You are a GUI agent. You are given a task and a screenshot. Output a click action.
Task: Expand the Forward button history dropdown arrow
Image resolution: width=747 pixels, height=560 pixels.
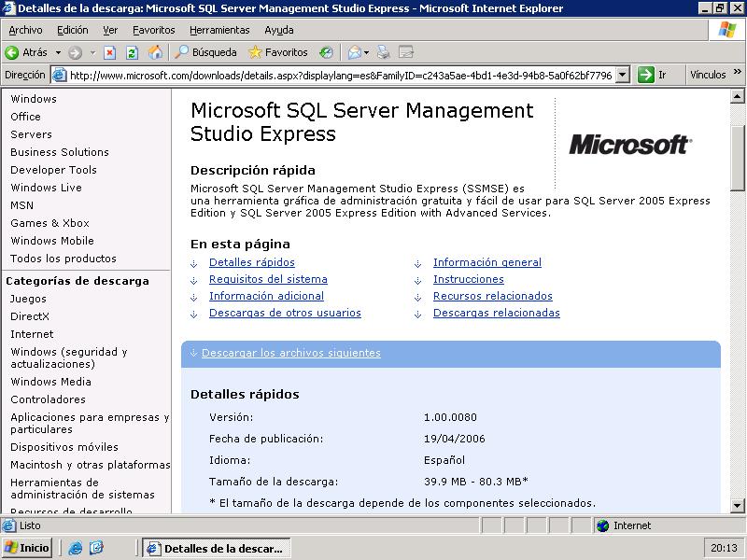(92, 52)
